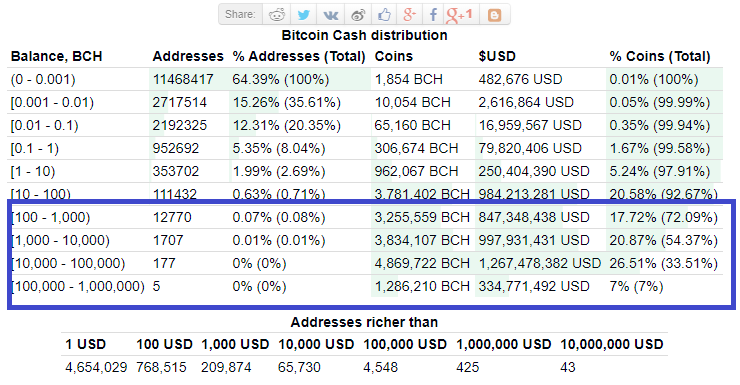Click the 1.99% (2.69%) cell
The height and width of the screenshot is (385, 740).
[279, 171]
